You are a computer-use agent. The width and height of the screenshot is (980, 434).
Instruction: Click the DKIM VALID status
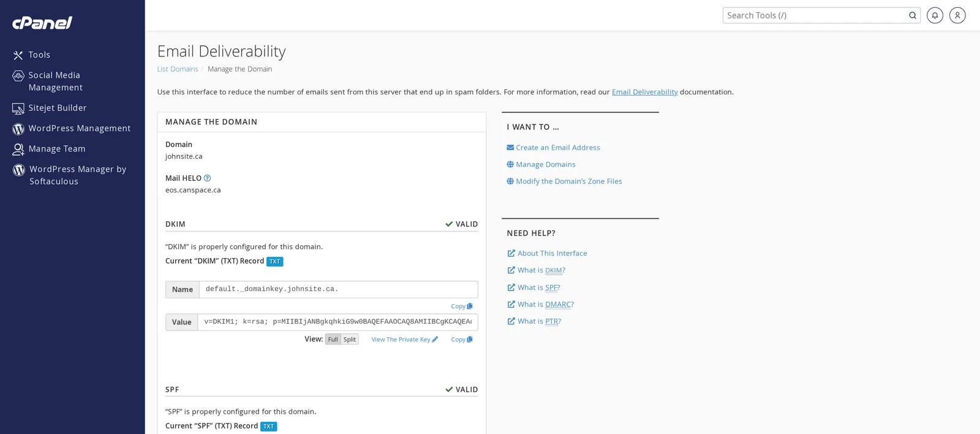click(461, 224)
